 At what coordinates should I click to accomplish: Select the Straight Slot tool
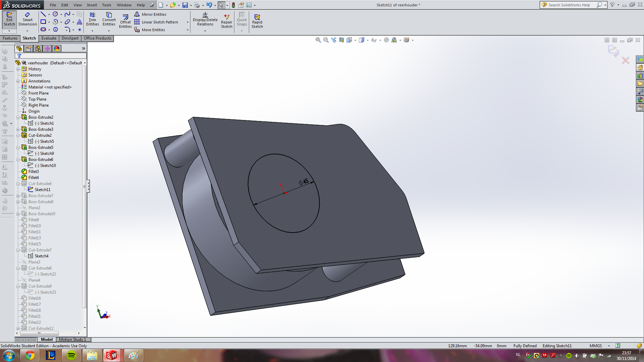coord(43,29)
